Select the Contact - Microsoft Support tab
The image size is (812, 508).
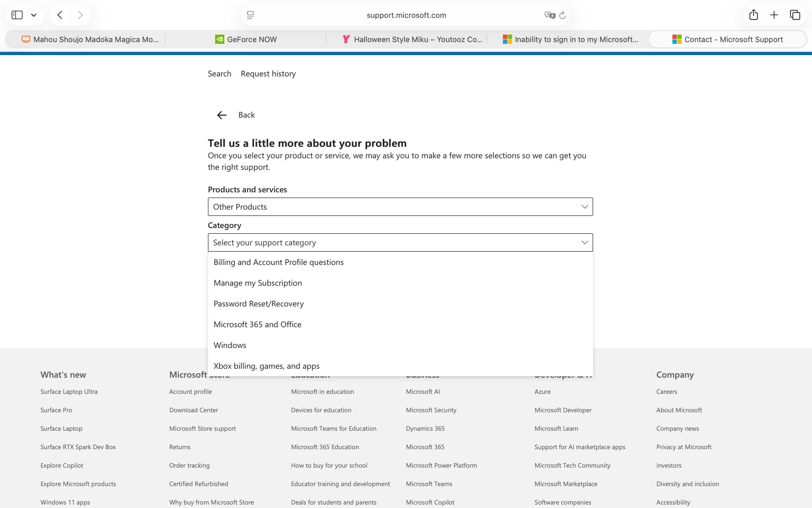point(727,39)
